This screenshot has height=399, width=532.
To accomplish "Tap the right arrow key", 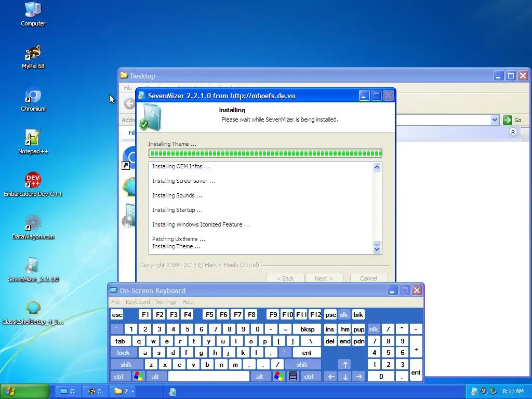I will 359,377.
